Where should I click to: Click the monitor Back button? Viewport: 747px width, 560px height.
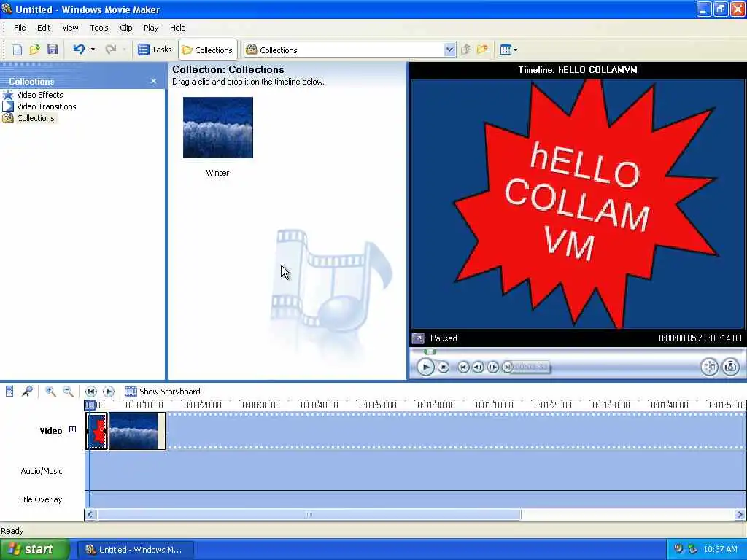(463, 367)
